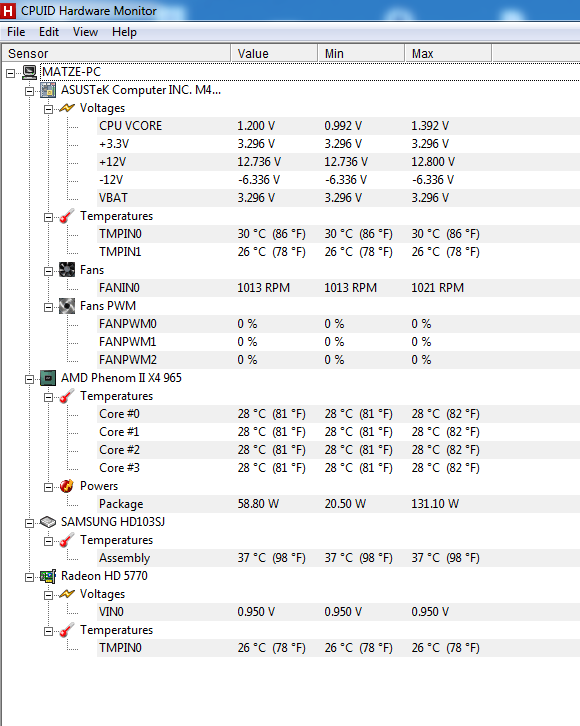This screenshot has width=580, height=726.
Task: Collapse the Radeon HD 5770 node
Action: (30, 577)
